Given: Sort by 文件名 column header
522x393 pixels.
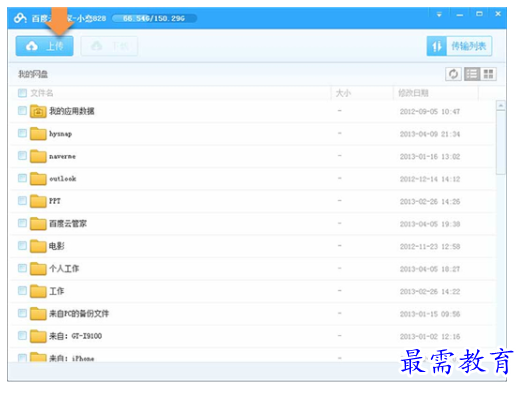Looking at the screenshot, I should (x=42, y=93).
